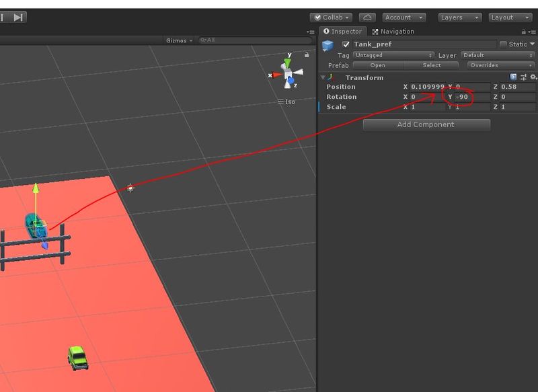Open the prefab Overrides dropdown
The width and height of the screenshot is (538, 392).
(x=501, y=65)
